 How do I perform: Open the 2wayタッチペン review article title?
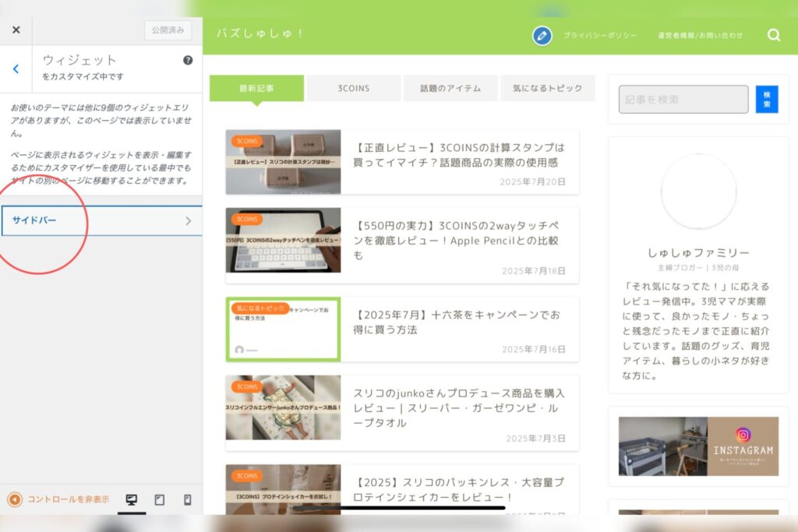coord(456,240)
